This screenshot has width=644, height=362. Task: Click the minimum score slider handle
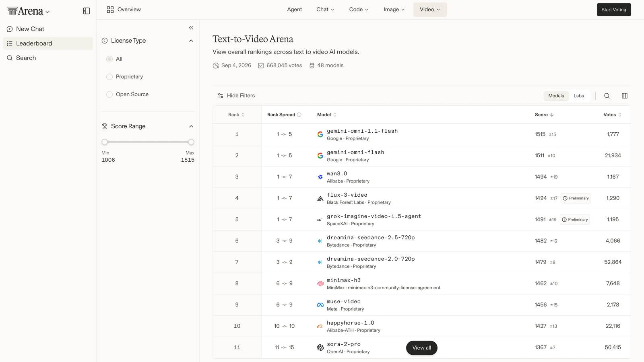click(x=105, y=142)
